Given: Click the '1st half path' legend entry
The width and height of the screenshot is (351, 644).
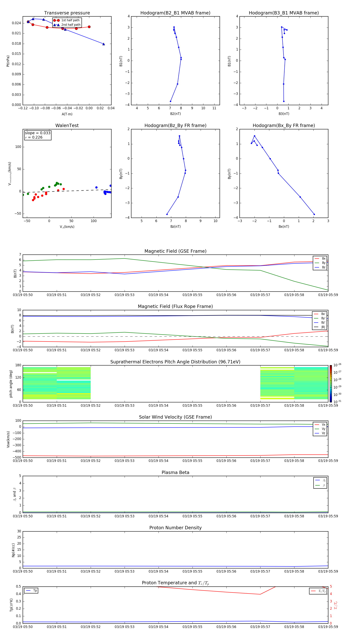Looking at the screenshot, I should click(x=67, y=20).
